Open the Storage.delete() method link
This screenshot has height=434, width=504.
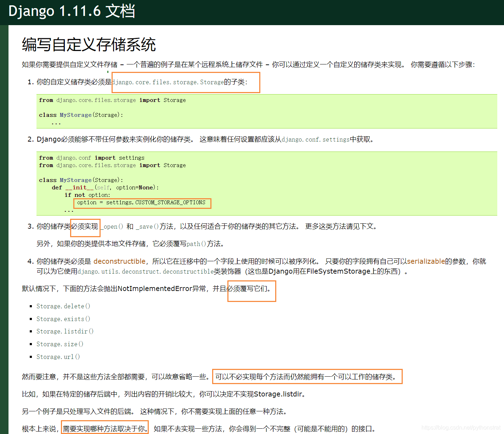pyautogui.click(x=63, y=306)
